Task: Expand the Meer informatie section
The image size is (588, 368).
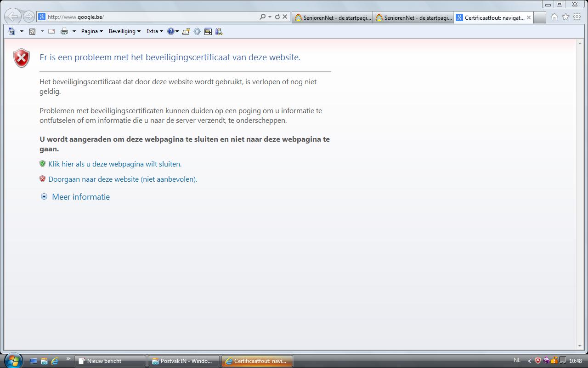Action: (x=80, y=197)
